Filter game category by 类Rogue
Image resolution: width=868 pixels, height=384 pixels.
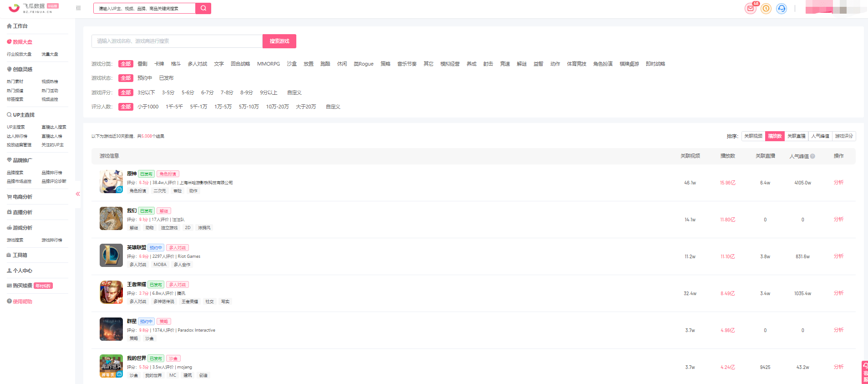tap(364, 64)
